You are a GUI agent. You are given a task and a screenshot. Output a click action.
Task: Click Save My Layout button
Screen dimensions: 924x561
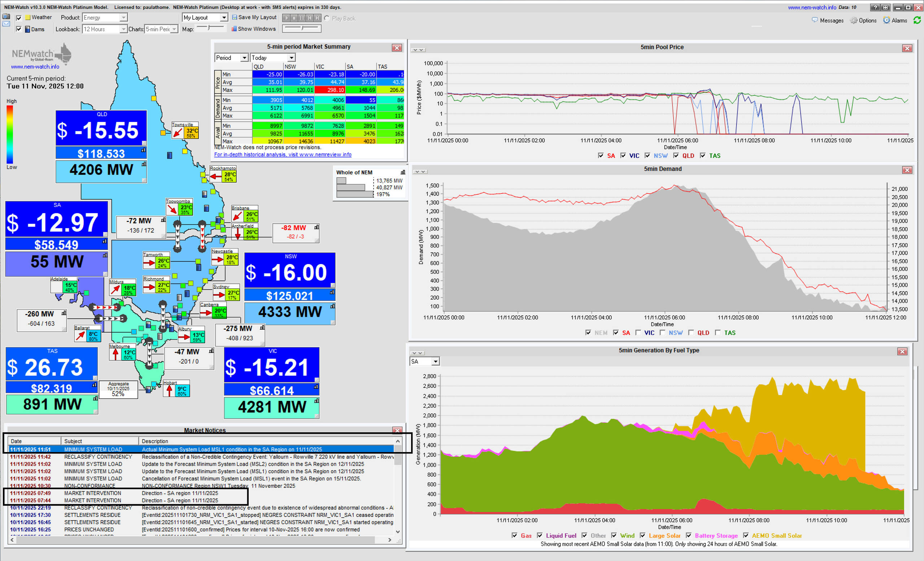254,17
